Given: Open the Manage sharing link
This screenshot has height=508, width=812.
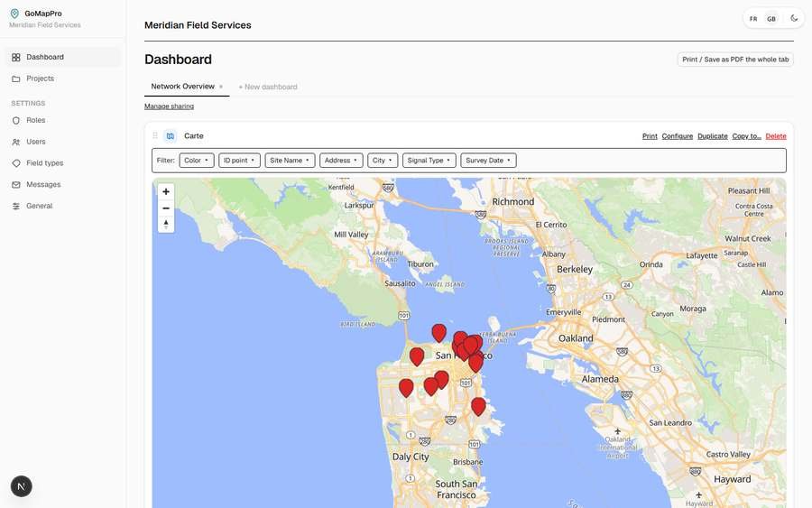Looking at the screenshot, I should [x=169, y=106].
